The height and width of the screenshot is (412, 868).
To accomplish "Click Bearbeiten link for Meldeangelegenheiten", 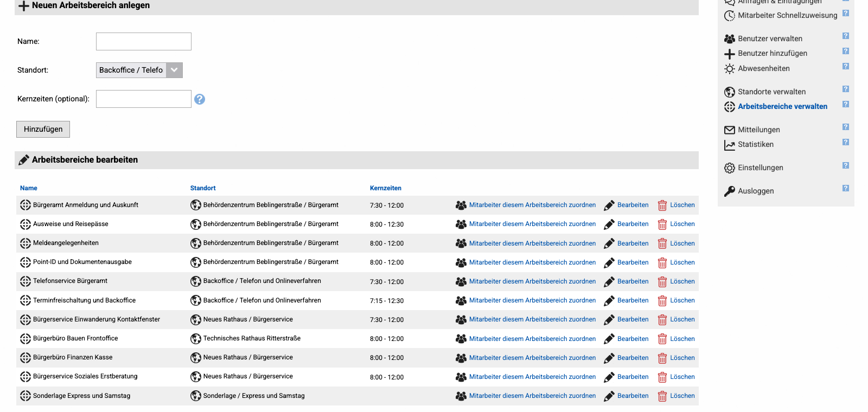I will coord(633,243).
